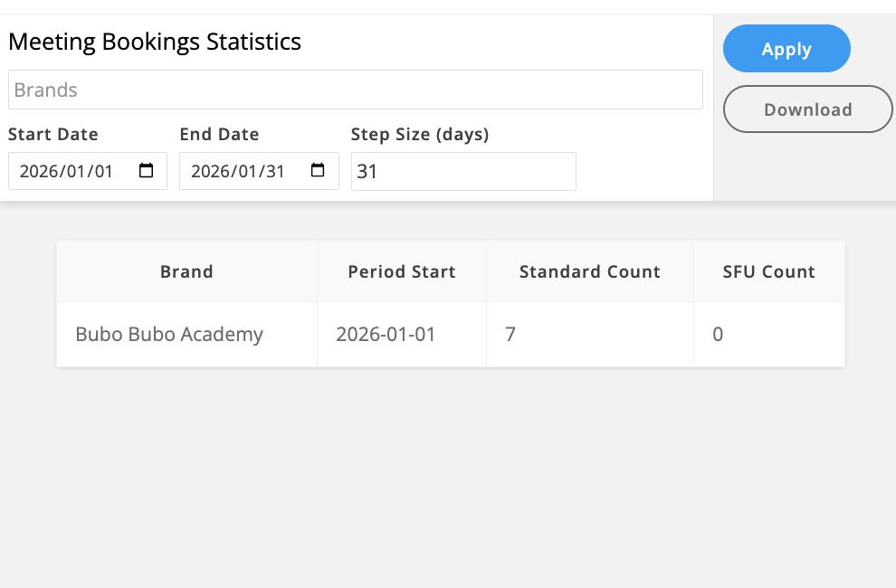Select the Bubo Bubo Academy table cell
The width and height of the screenshot is (896, 588).
click(x=169, y=334)
